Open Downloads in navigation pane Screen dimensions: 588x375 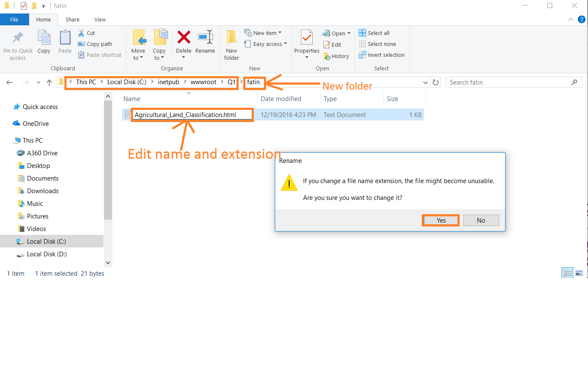[43, 191]
